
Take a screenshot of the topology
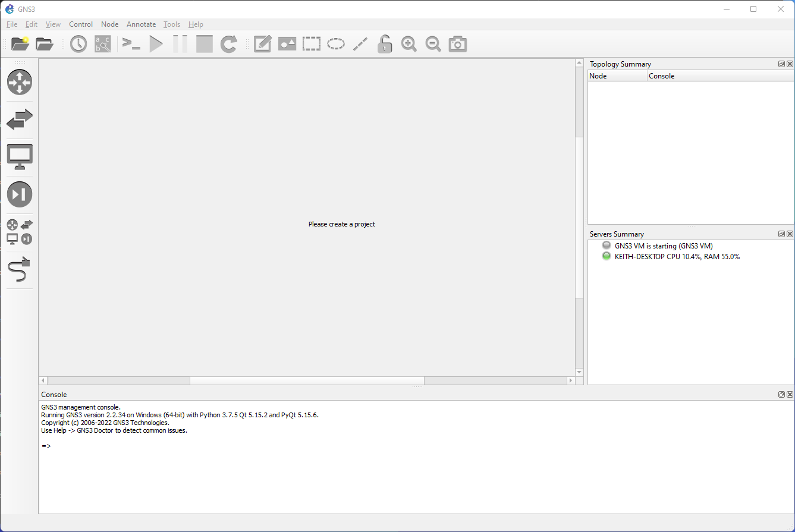(x=457, y=43)
